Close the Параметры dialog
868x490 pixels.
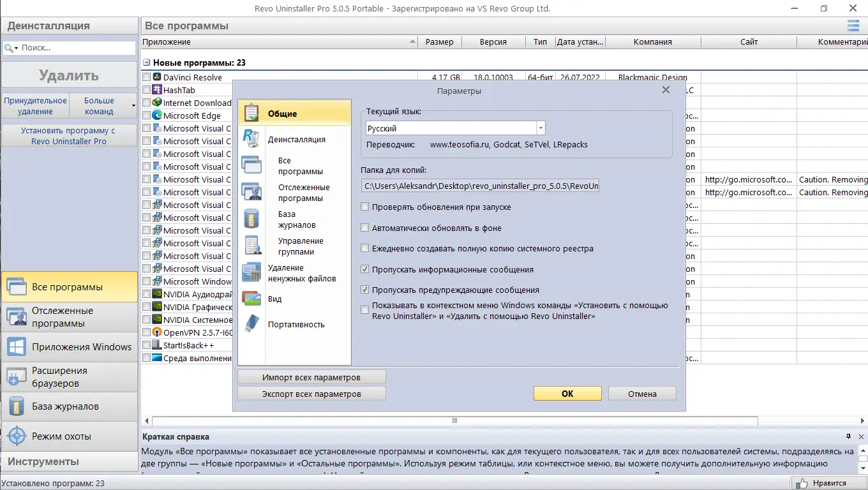tap(666, 90)
